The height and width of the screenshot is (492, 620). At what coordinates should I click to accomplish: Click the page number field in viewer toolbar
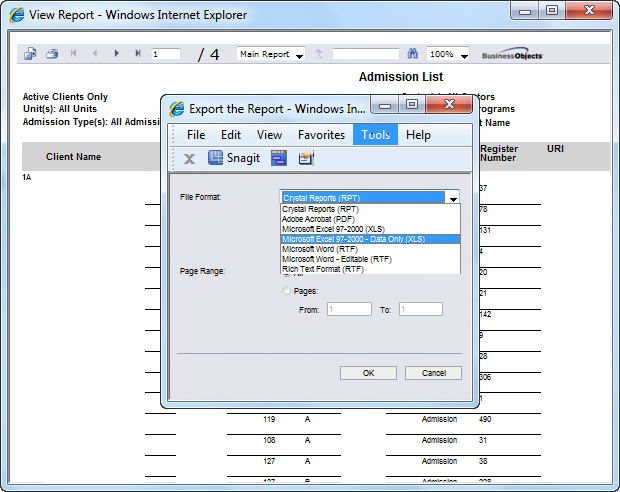[x=166, y=54]
